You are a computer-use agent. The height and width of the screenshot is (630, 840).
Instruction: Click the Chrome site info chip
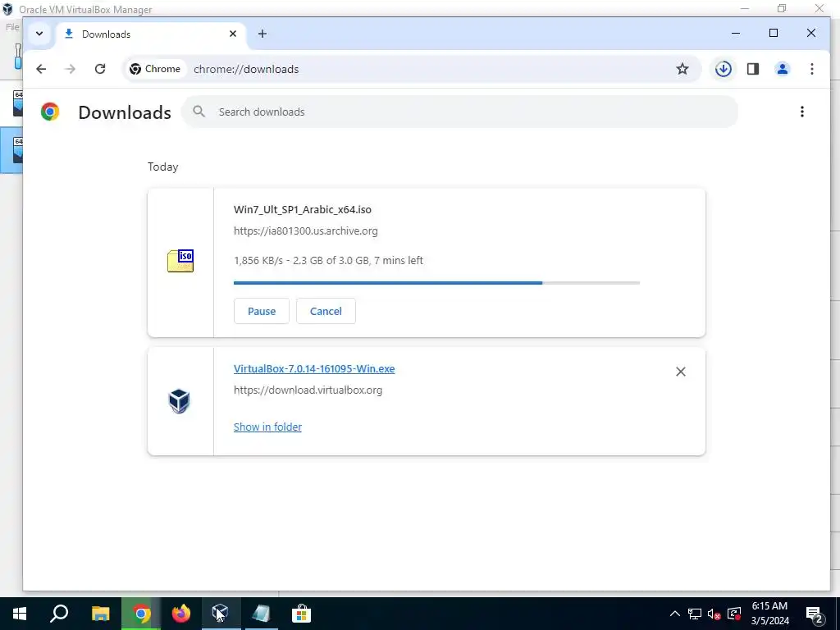(x=155, y=69)
